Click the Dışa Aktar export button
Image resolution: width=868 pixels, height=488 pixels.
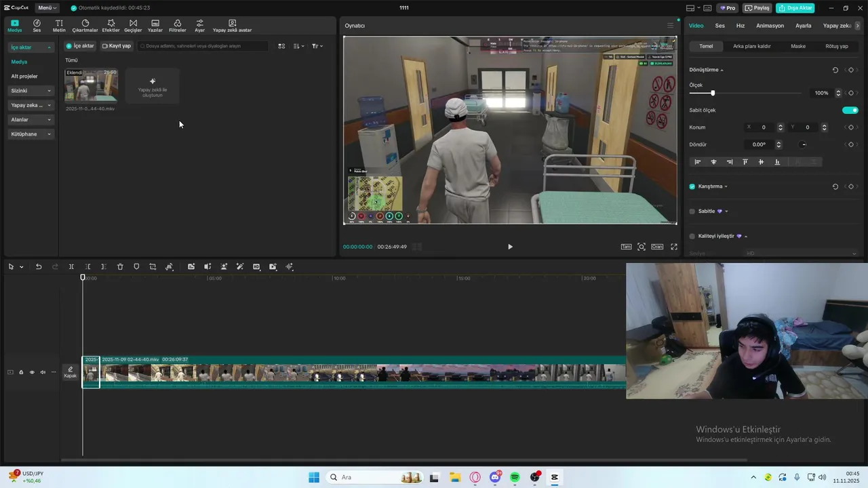coord(795,8)
